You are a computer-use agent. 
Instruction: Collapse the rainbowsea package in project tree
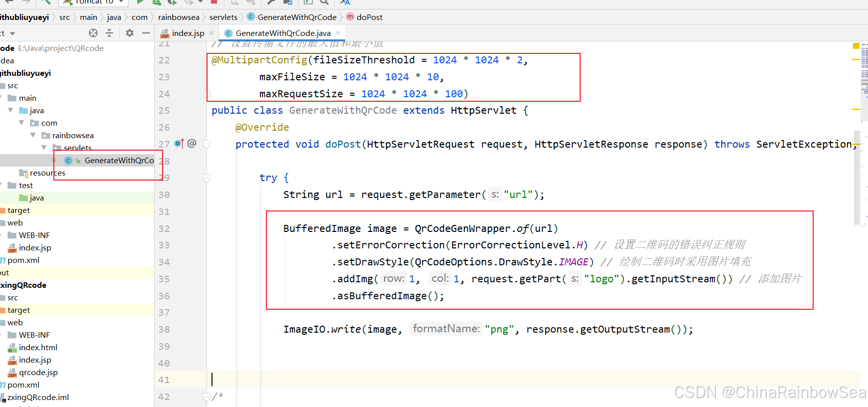pyautogui.click(x=33, y=135)
